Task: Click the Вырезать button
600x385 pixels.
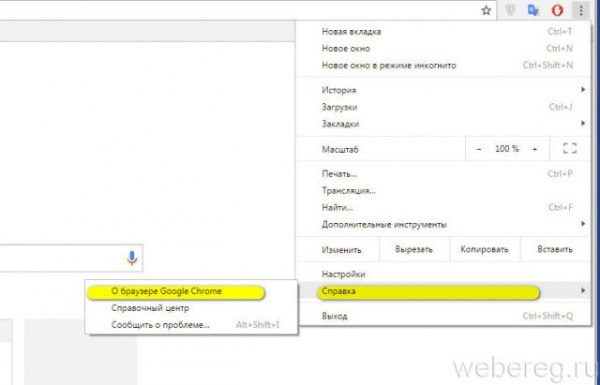Action: click(x=414, y=250)
